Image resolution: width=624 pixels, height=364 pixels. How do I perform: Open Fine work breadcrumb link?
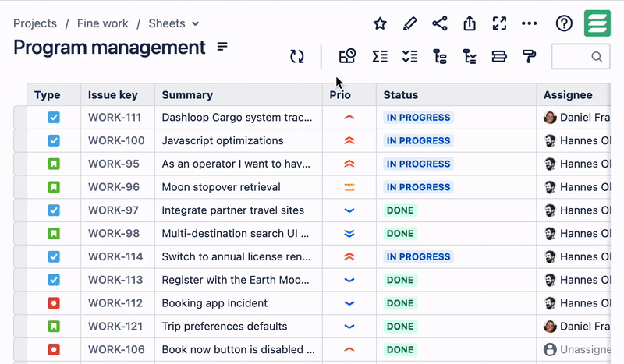coord(103,23)
